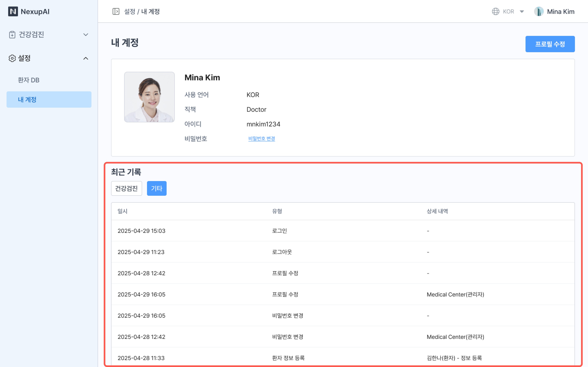This screenshot has height=367, width=588.
Task: Expand the 건강검진 menu chevron
Action: 86,34
